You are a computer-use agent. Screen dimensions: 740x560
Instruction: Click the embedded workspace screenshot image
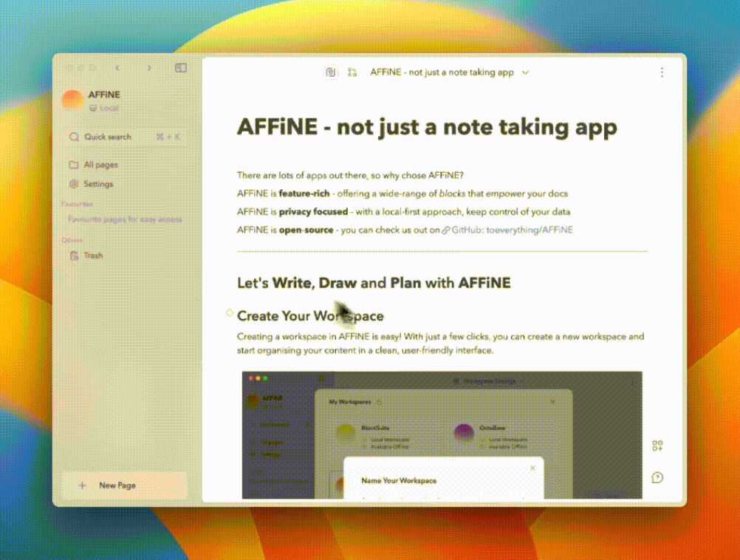[442, 435]
